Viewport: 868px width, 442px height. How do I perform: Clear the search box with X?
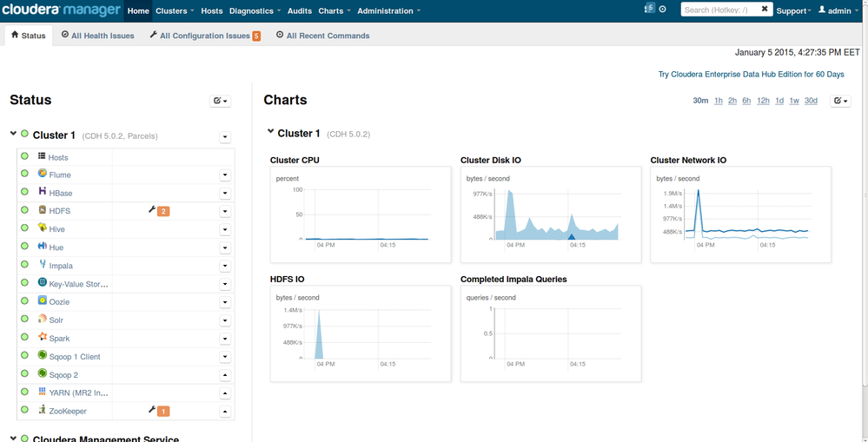click(x=765, y=9)
